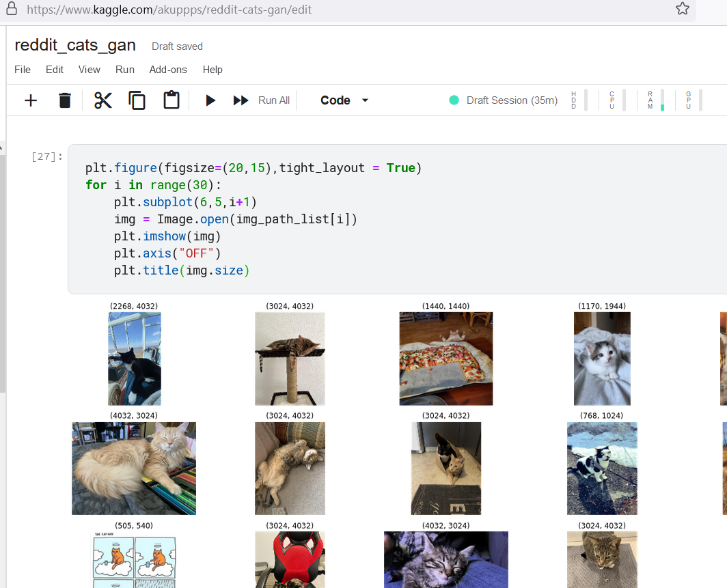Open the GPU resource panel
The image size is (727, 588).
tap(688, 100)
